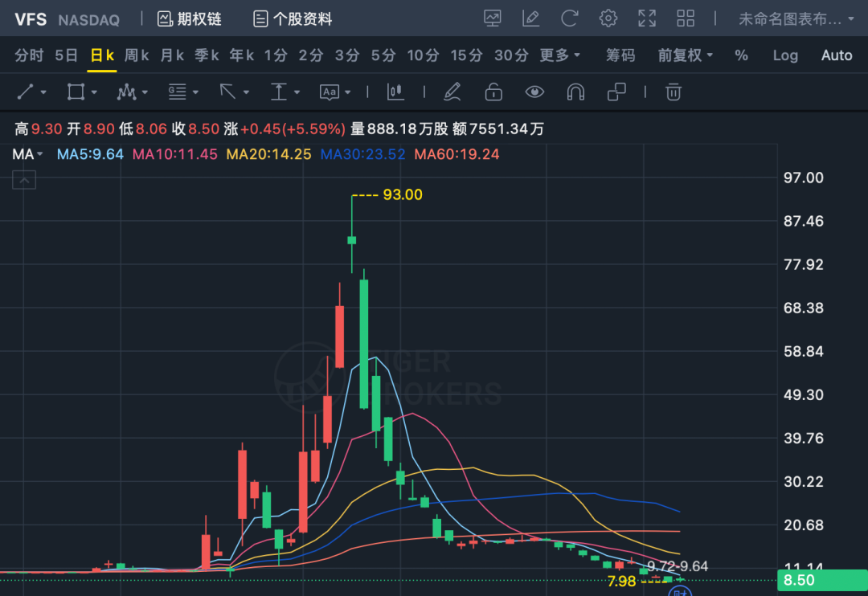Switch to 周k weekly chart tab
Image resolution: width=868 pixels, height=596 pixels.
coord(137,55)
